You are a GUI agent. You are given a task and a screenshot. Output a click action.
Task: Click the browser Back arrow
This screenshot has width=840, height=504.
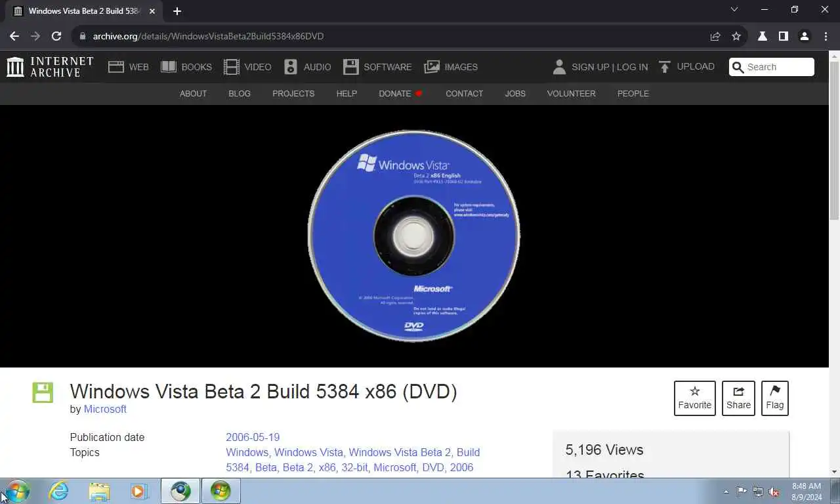14,36
